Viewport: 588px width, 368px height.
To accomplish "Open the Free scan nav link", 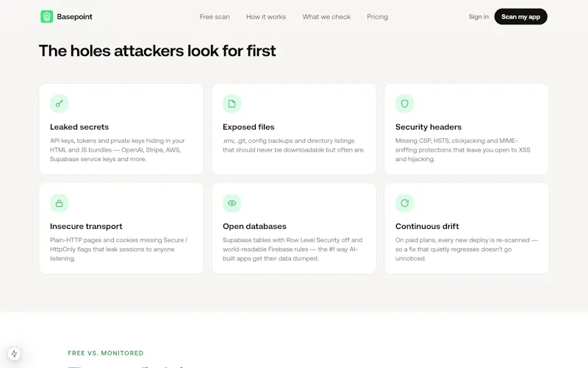I will (x=215, y=17).
